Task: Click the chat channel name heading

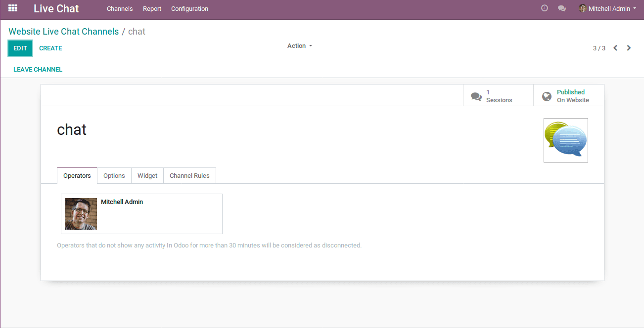Action: click(x=72, y=129)
